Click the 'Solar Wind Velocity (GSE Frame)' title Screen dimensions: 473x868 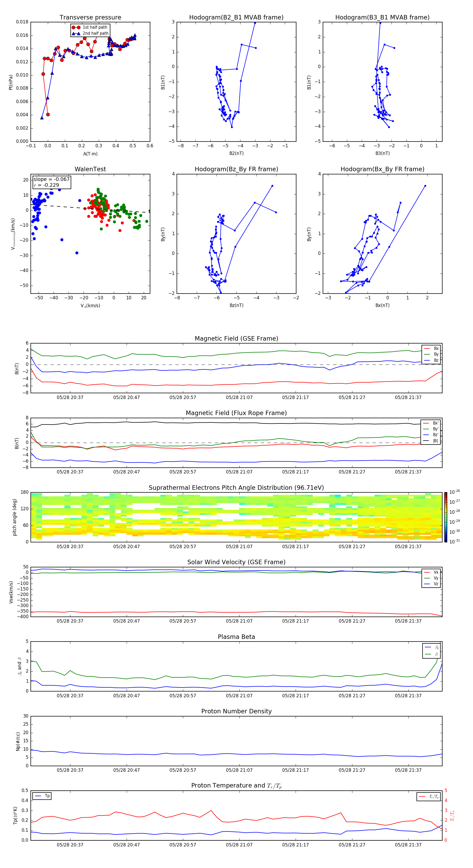tap(236, 562)
